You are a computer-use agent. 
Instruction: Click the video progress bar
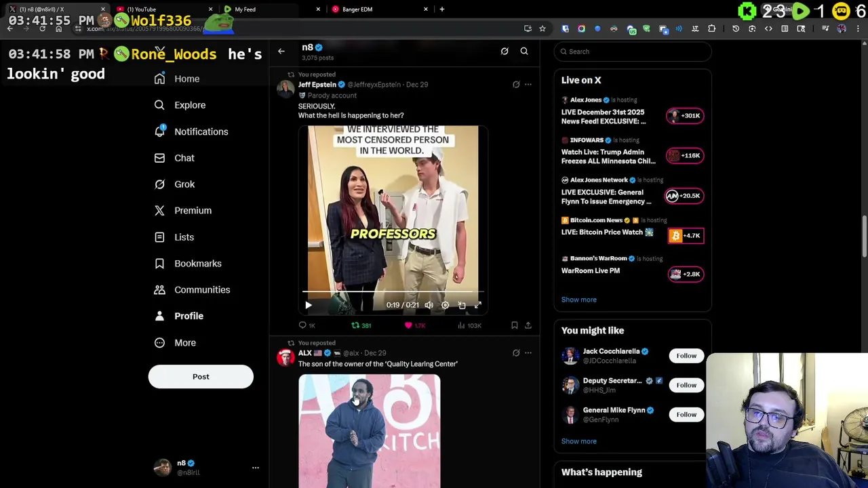coord(393,292)
